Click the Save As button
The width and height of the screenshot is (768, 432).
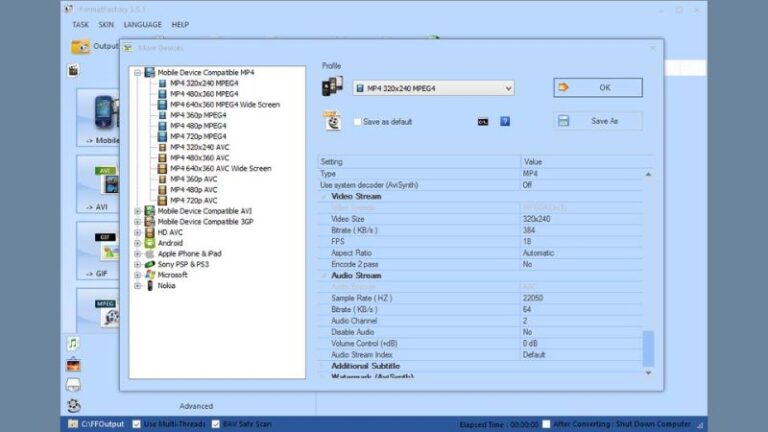tap(598, 121)
